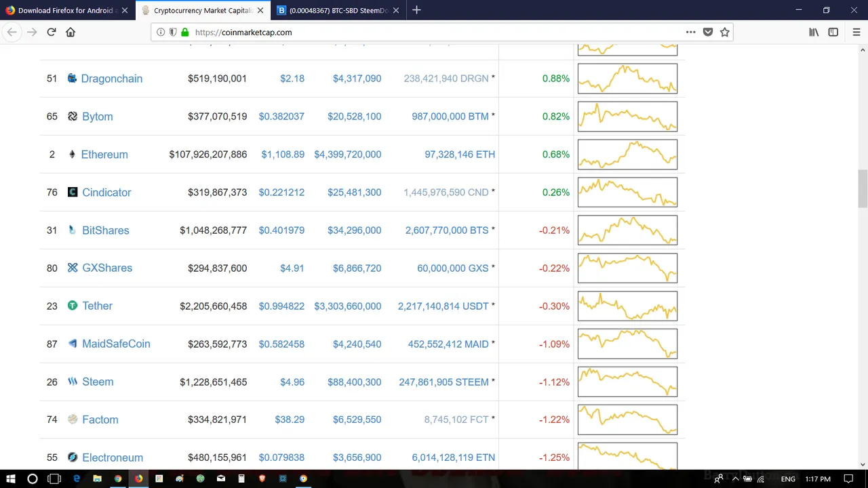This screenshot has width=868, height=488.
Task: Show Firefox sidebars
Action: [833, 32]
